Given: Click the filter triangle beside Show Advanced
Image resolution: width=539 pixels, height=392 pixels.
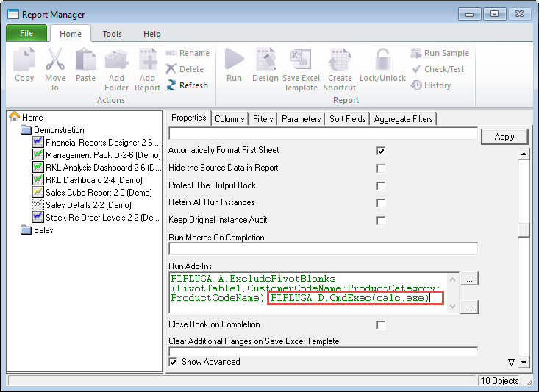Looking at the screenshot, I should click(x=511, y=362).
